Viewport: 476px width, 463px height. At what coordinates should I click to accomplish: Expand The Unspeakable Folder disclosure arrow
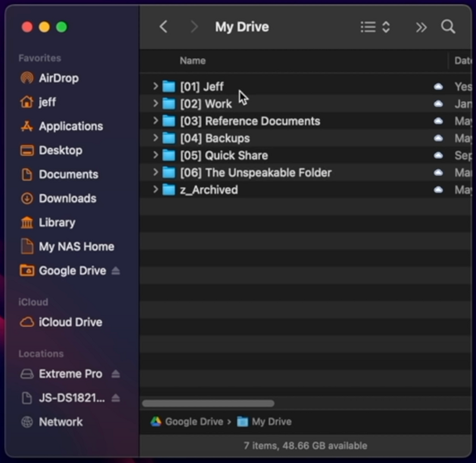click(x=155, y=172)
